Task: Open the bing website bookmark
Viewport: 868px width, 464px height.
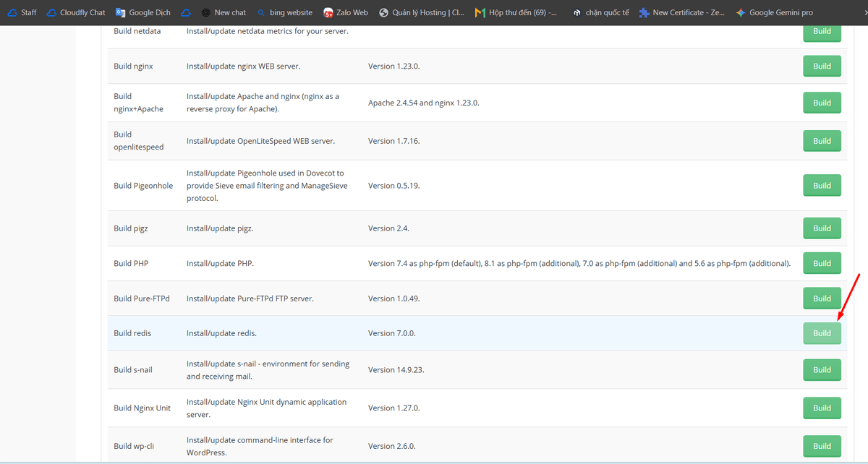Action: (284, 12)
